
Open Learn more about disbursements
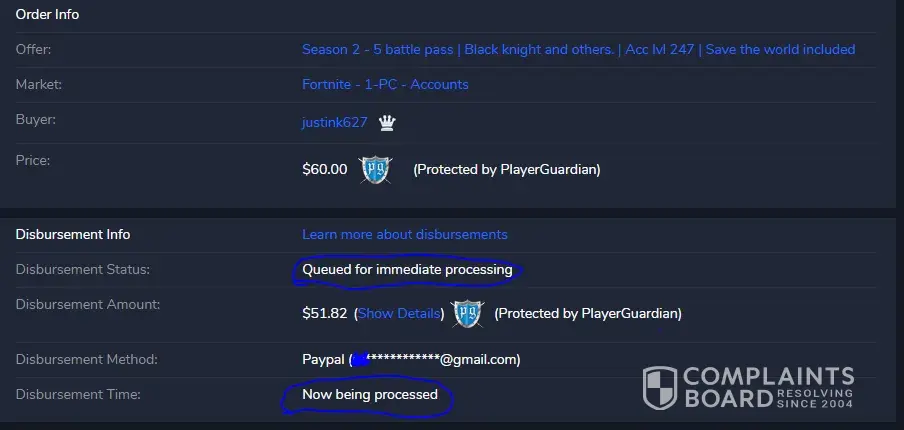(x=404, y=234)
